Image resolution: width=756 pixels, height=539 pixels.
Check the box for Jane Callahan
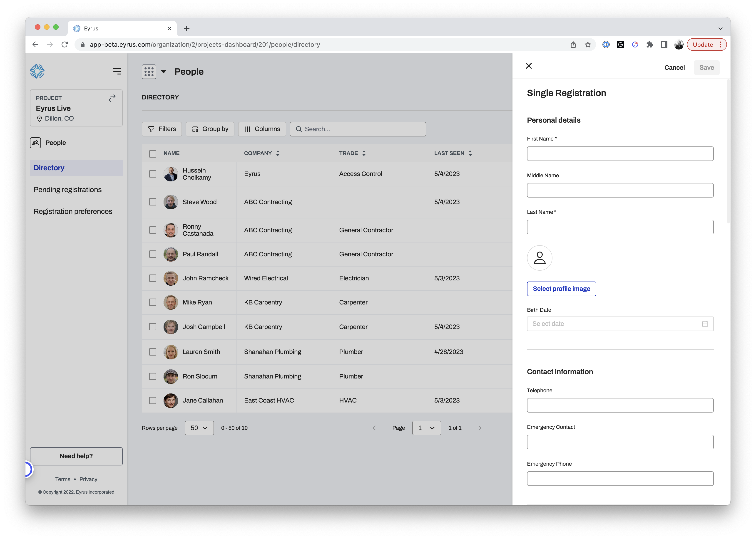(x=152, y=401)
